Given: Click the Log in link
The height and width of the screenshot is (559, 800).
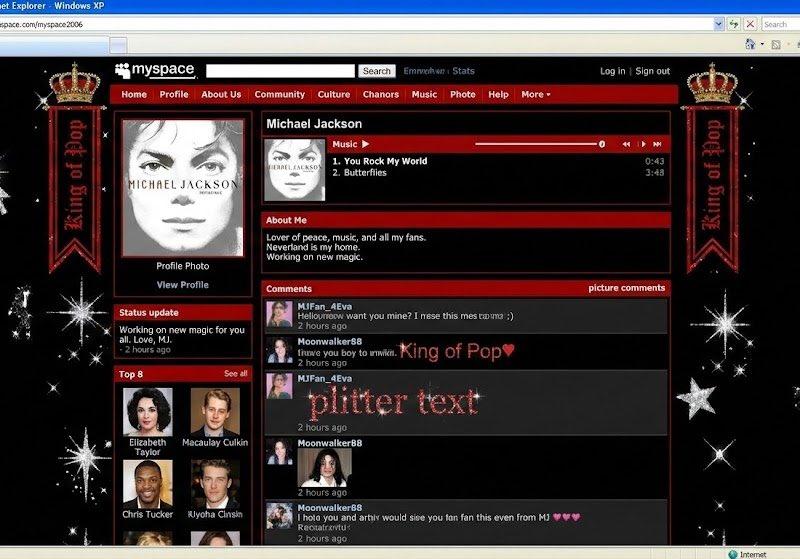Looking at the screenshot, I should coord(612,71).
